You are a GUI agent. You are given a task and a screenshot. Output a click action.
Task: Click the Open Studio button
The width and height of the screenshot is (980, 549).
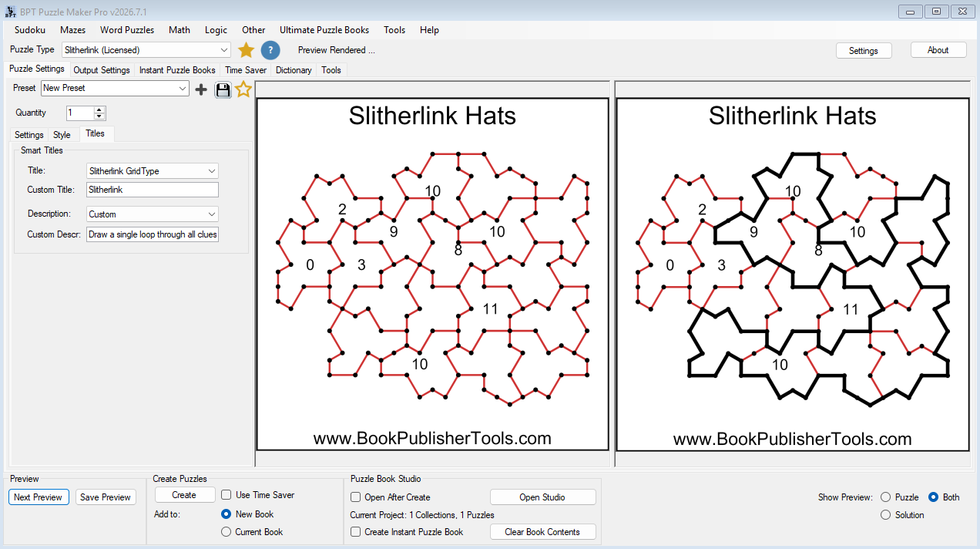pos(543,497)
